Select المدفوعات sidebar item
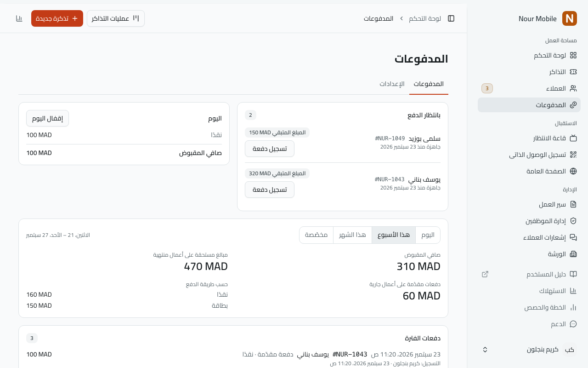Screen dimensions: 588x368 click(529, 105)
